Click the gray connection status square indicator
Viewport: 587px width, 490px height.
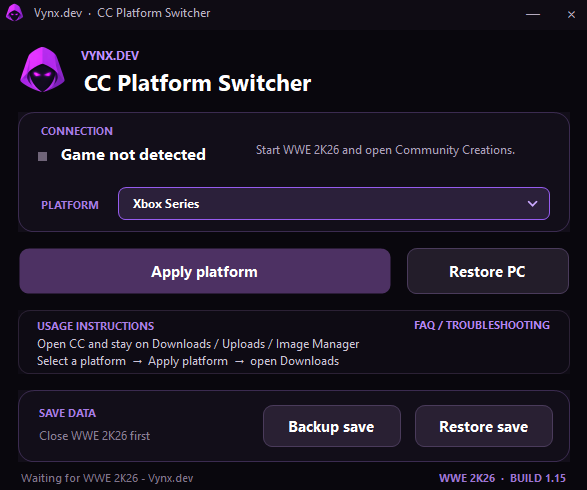pyautogui.click(x=43, y=156)
